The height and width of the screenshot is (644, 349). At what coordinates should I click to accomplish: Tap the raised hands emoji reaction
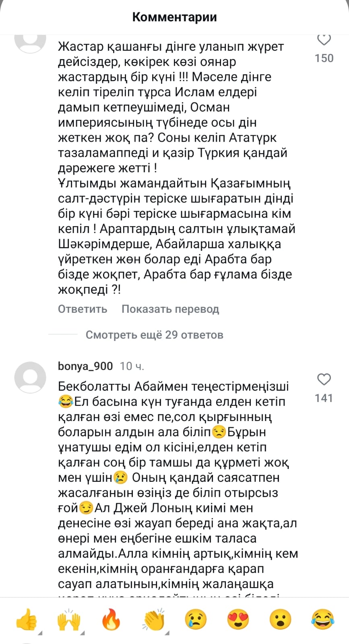coord(69,619)
